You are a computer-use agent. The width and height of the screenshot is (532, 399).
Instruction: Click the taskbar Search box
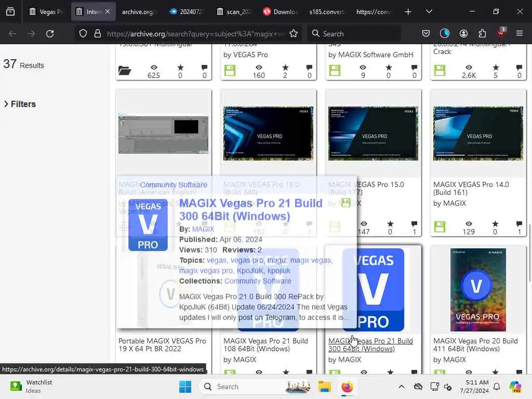pyautogui.click(x=256, y=387)
